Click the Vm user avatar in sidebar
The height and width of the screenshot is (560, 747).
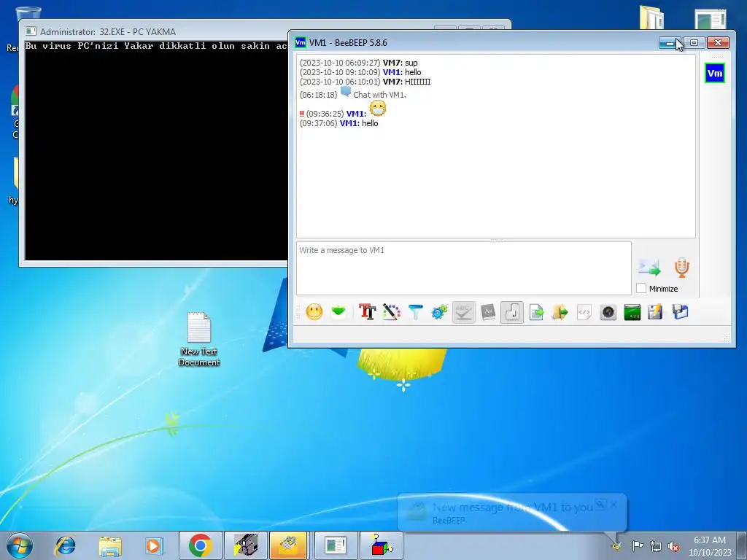coord(715,73)
